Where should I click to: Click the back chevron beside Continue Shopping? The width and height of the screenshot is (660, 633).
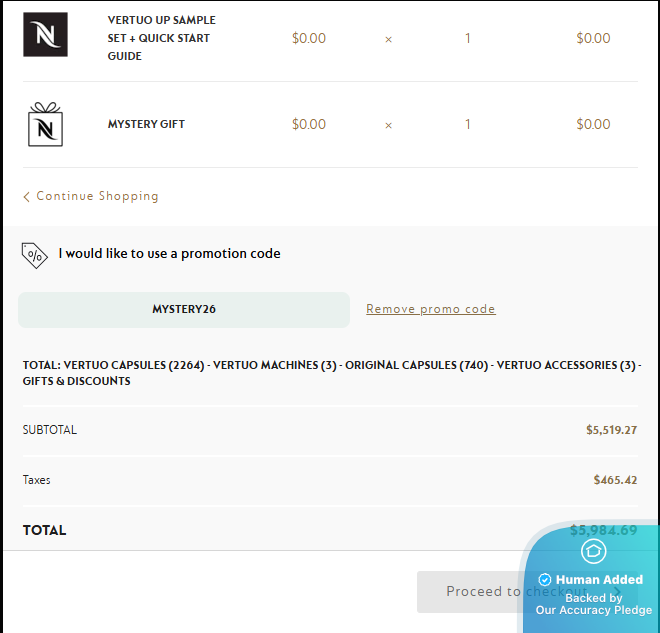(27, 197)
